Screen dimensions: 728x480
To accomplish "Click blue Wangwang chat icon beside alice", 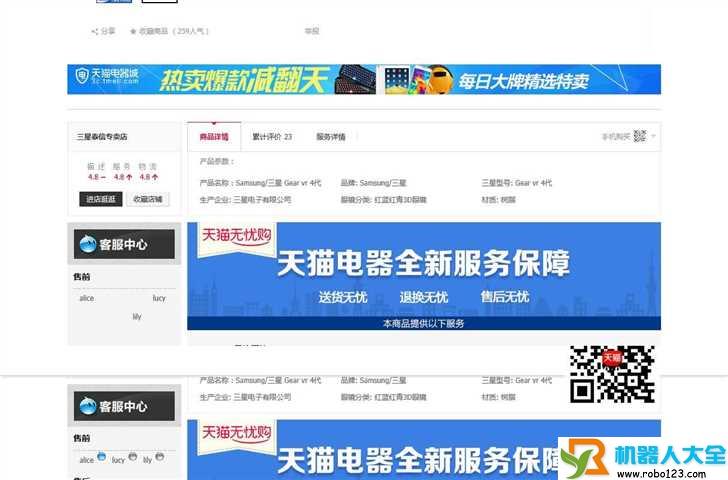I will pos(101,457).
